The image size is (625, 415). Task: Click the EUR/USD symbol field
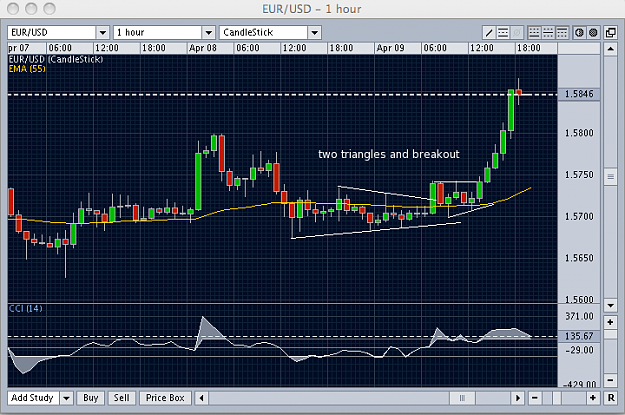click(51, 32)
